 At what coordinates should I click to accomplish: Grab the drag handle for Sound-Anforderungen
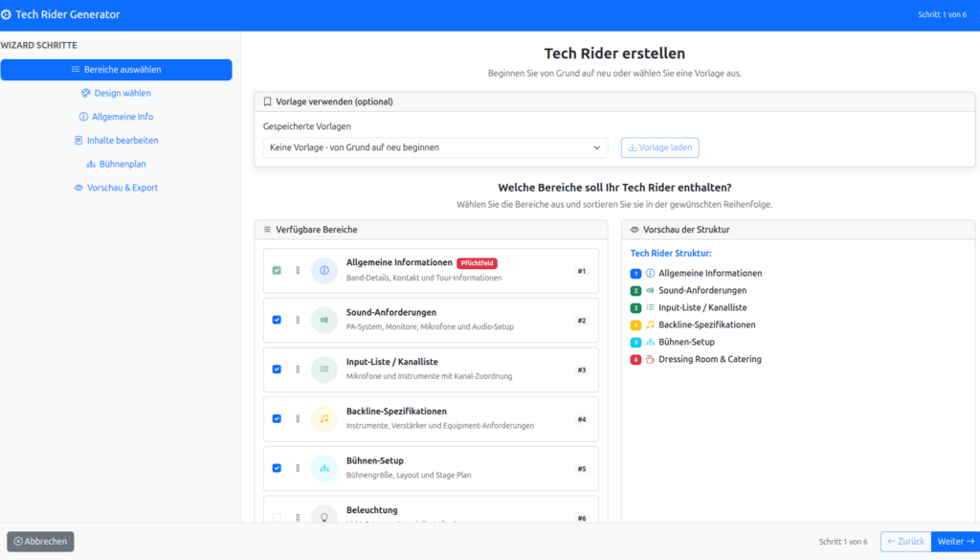[298, 320]
